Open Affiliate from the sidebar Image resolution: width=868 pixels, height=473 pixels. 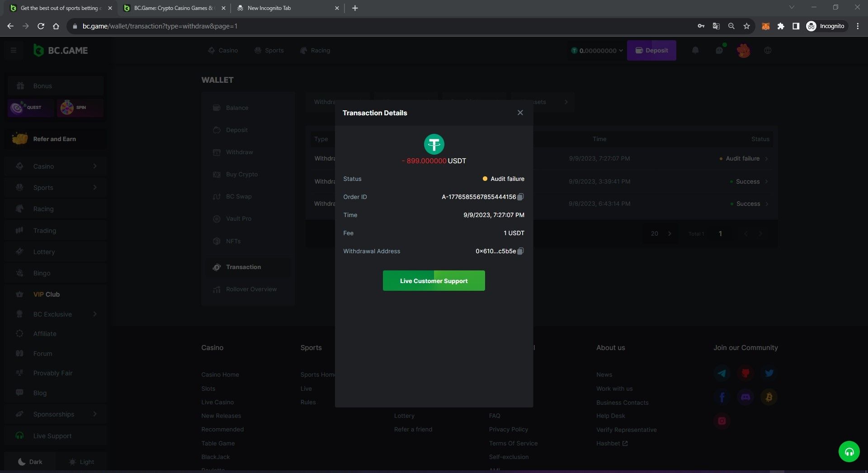coord(56,333)
